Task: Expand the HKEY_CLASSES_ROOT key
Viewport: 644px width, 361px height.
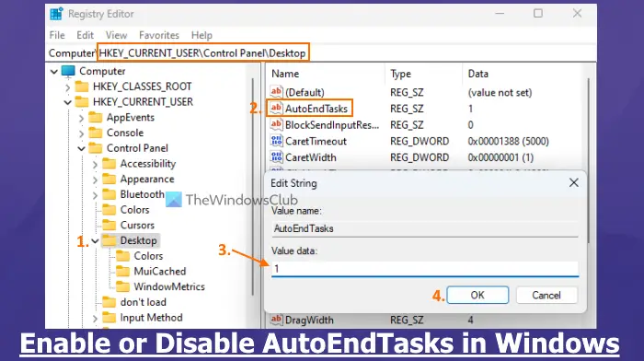Action: [x=68, y=87]
